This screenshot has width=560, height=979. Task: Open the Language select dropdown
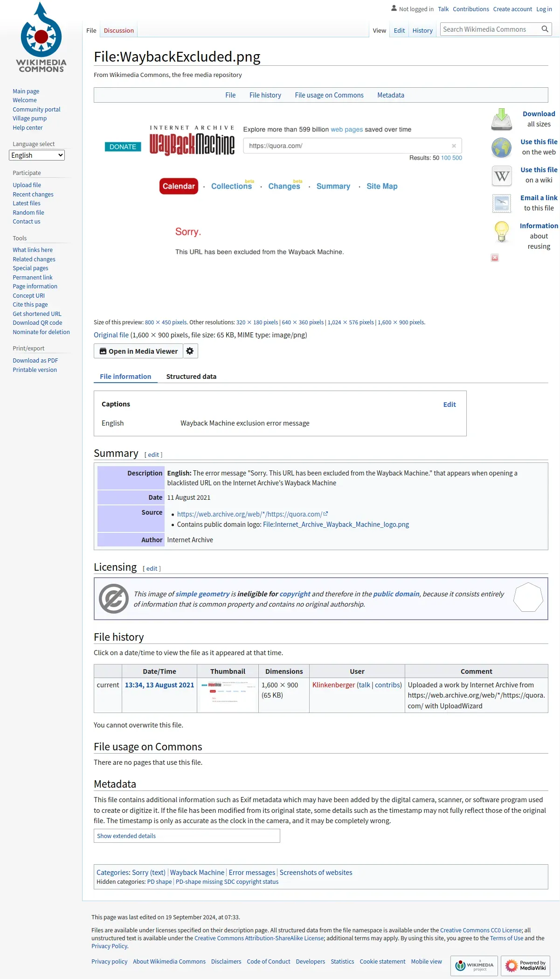click(37, 155)
